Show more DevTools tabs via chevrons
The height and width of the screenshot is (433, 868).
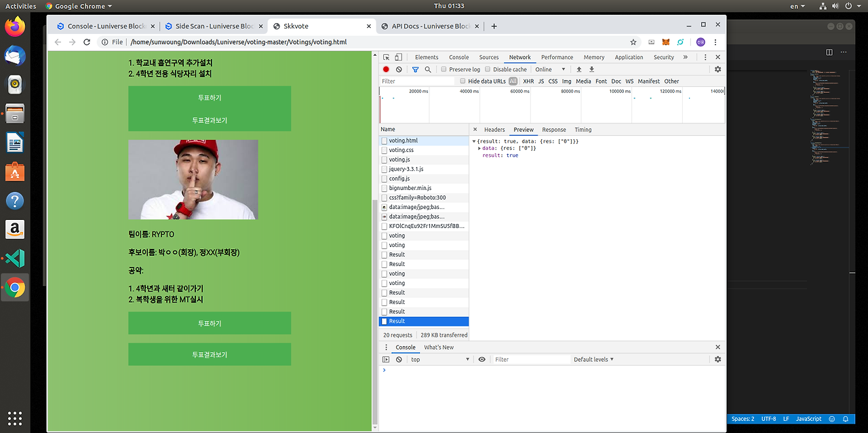pos(685,58)
